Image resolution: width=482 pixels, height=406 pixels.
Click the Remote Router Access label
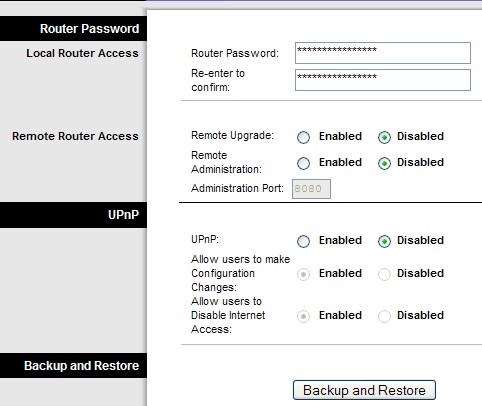click(x=75, y=136)
